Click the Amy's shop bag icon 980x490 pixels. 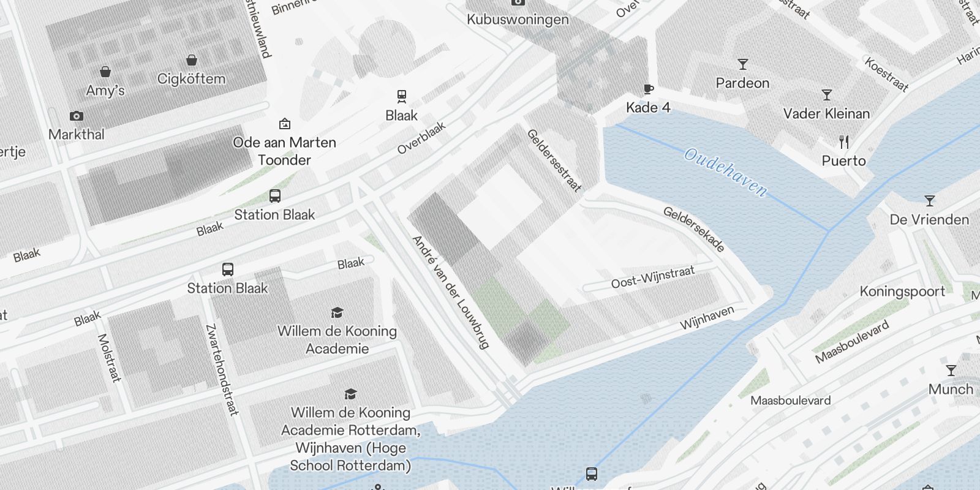pyautogui.click(x=105, y=72)
